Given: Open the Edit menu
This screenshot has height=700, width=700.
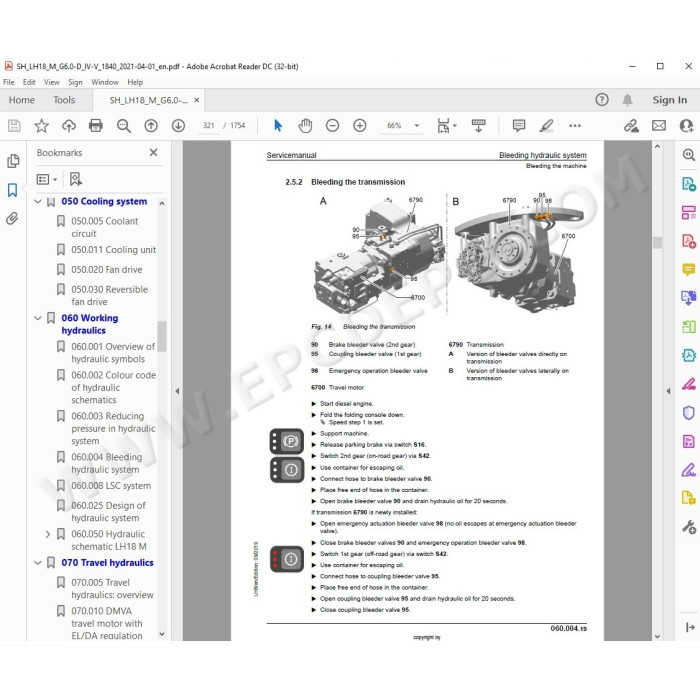Looking at the screenshot, I should [29, 82].
